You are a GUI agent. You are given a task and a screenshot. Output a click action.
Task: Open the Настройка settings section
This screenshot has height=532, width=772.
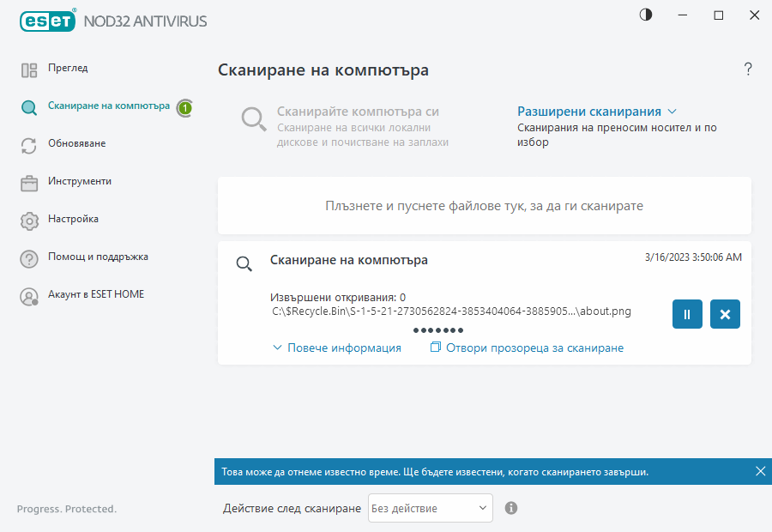coord(75,219)
